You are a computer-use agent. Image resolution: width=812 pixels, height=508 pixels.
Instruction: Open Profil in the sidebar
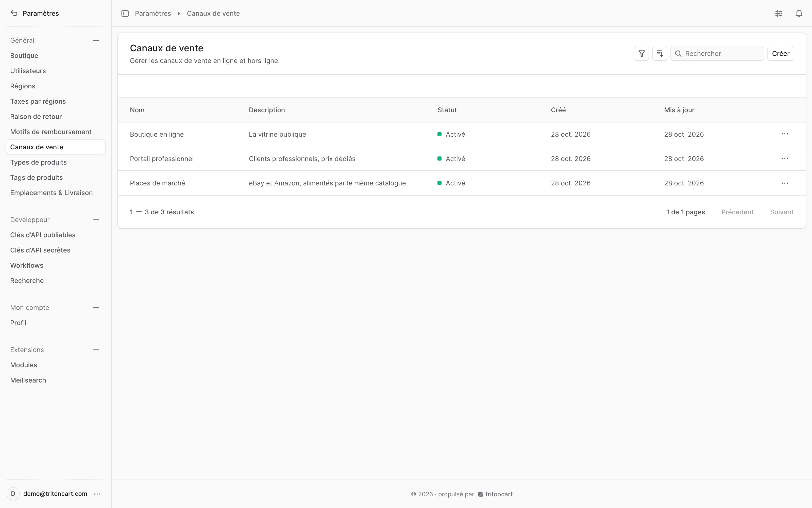pyautogui.click(x=55, y=323)
